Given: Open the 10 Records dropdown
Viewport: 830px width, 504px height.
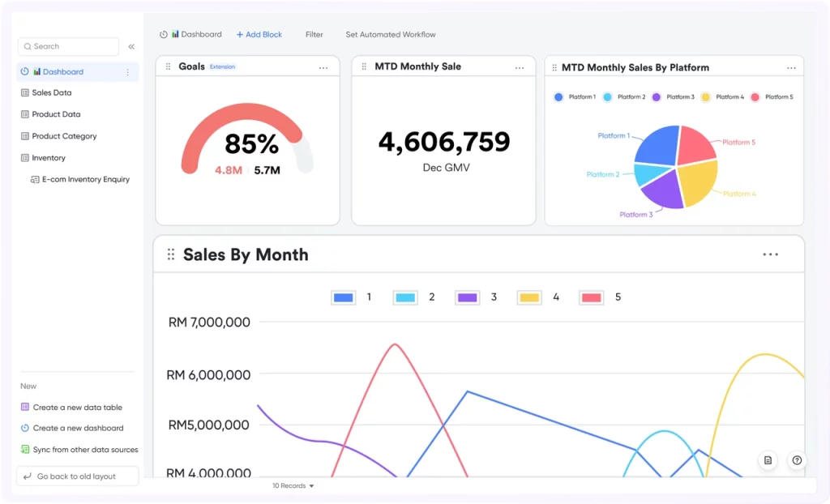Looking at the screenshot, I should click(293, 485).
